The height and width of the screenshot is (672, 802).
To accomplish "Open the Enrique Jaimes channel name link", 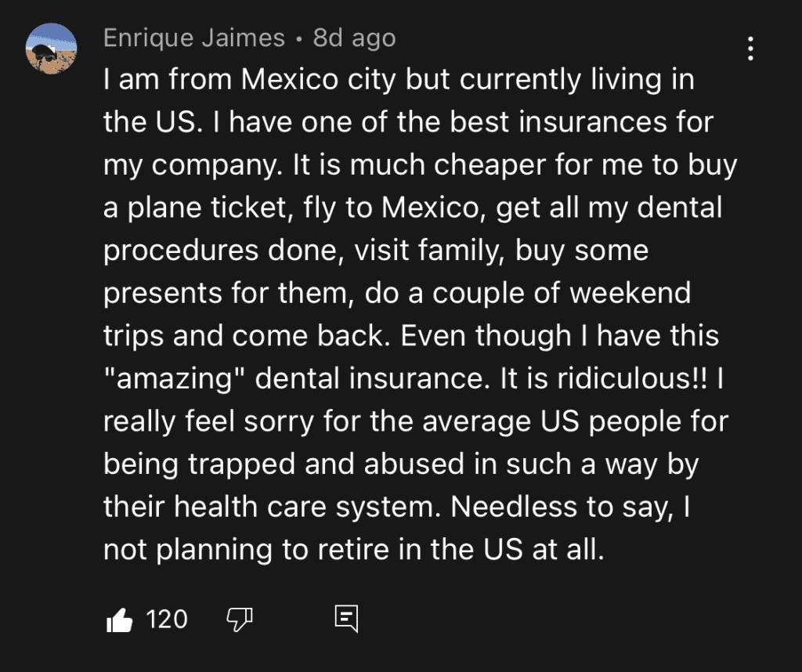I will [194, 38].
